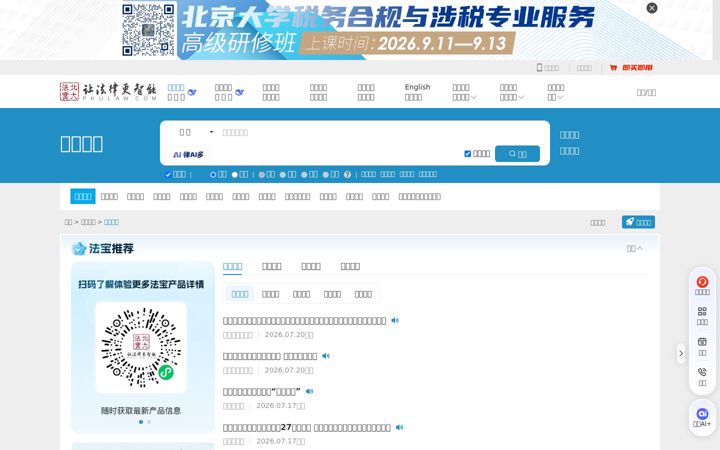Click the PKULAW.COM site logo

(108, 92)
